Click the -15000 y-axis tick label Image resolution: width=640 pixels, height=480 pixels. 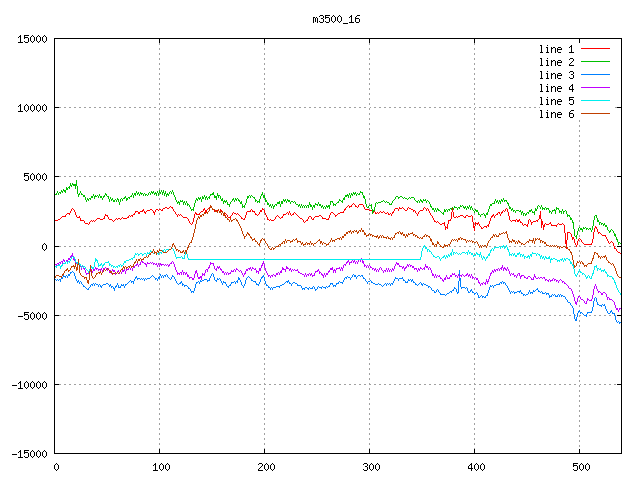click(28, 454)
